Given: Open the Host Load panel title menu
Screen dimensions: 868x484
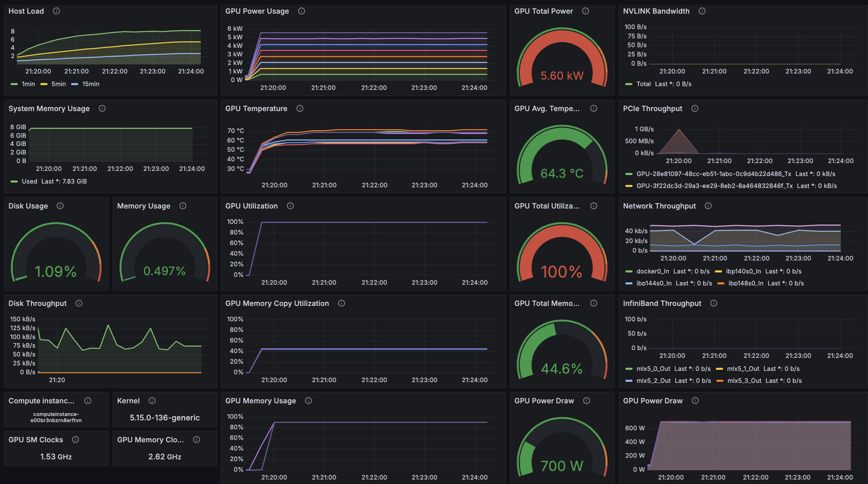Looking at the screenshot, I should 26,11.
